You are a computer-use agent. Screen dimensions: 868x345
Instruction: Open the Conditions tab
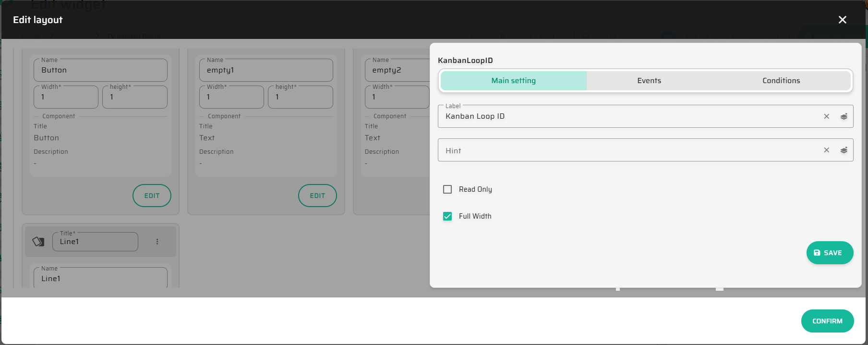click(781, 81)
